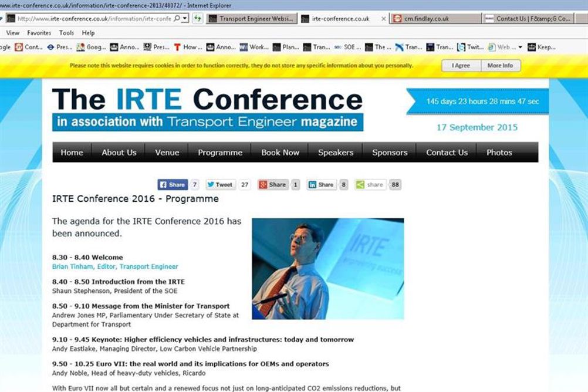
Task: Open the 'The ...' bookmark
Action: (379, 48)
